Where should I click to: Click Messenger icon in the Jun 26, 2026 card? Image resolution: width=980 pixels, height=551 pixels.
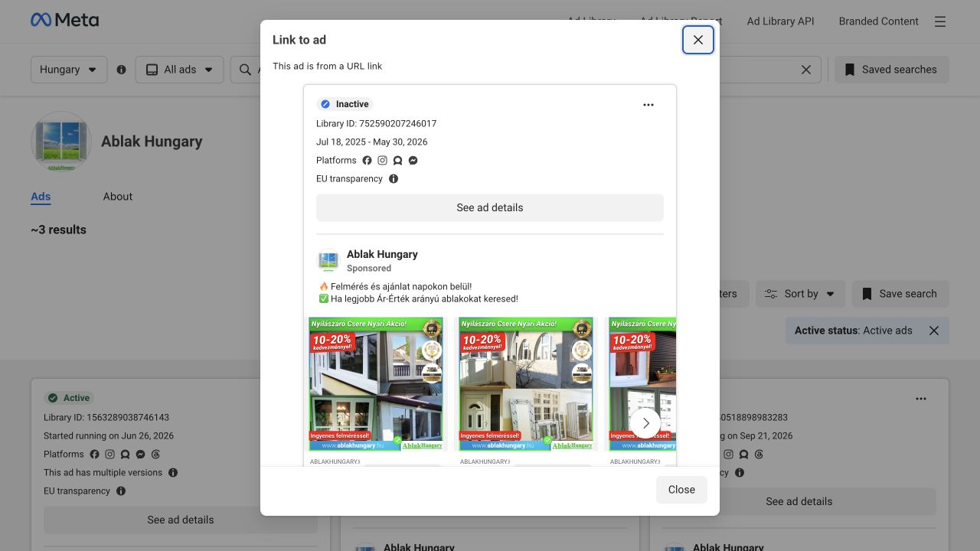pyautogui.click(x=140, y=455)
